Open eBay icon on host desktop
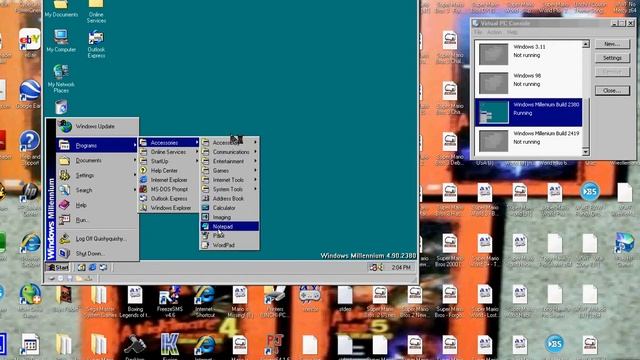Image resolution: width=640 pixels, height=360 pixels. [x=29, y=42]
